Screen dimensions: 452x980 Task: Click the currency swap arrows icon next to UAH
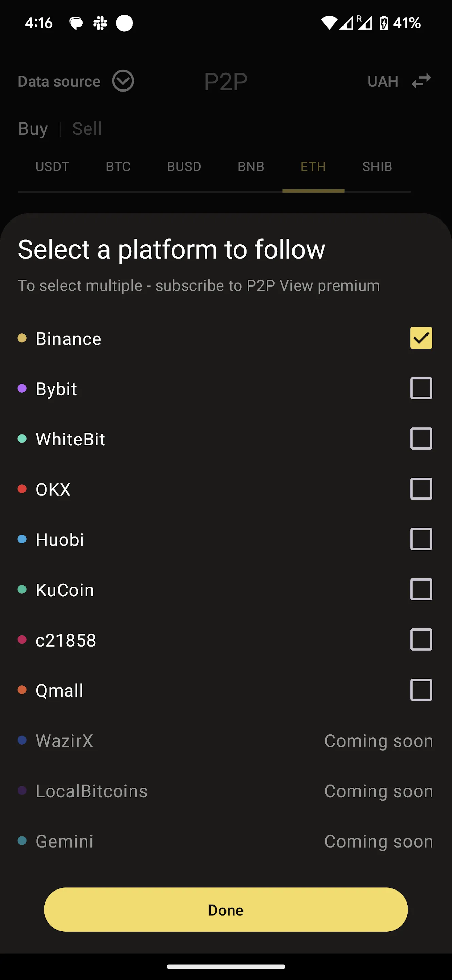click(x=420, y=81)
